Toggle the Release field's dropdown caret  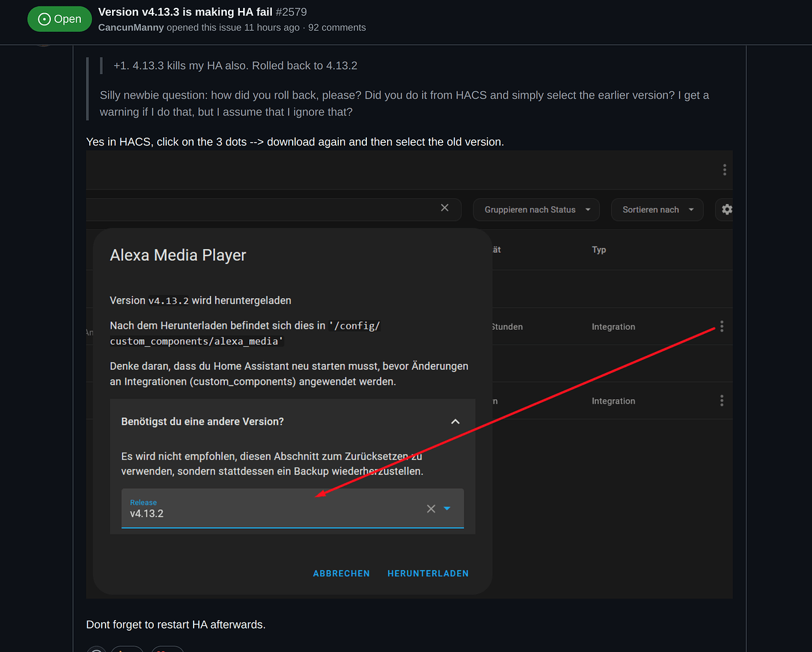447,508
